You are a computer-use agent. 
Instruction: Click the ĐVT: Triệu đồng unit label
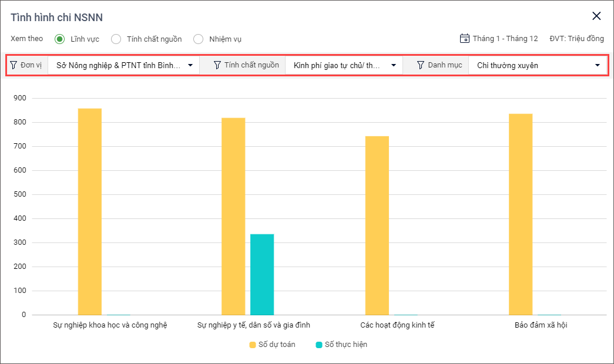[576, 39]
